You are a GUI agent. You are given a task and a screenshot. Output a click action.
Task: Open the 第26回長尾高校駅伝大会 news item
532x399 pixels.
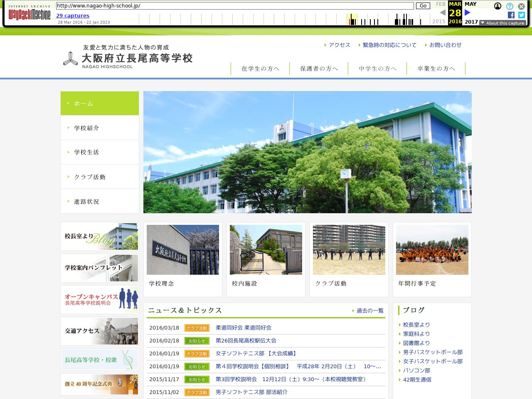pyautogui.click(x=246, y=340)
